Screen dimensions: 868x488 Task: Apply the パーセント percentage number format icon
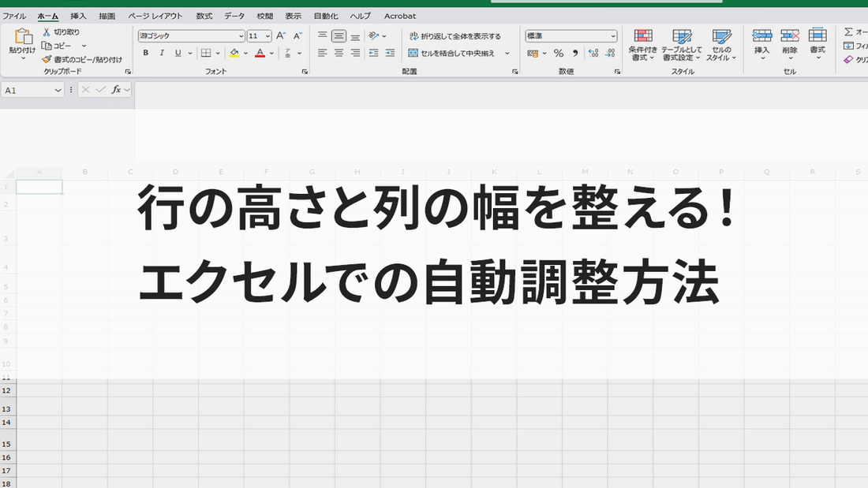tap(557, 54)
